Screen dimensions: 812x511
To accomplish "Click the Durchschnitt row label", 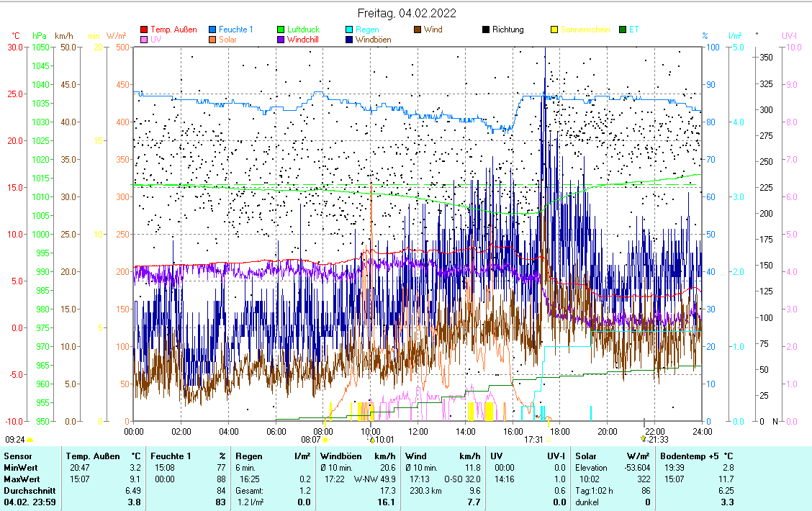I will click(26, 490).
